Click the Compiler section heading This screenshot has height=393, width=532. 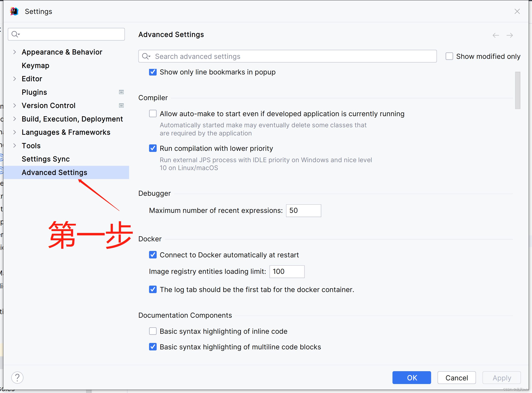point(153,98)
